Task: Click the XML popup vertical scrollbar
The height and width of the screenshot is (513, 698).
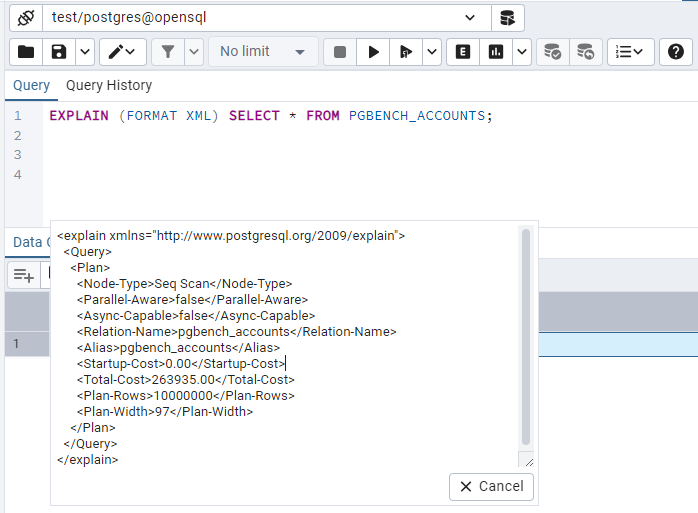Action: (x=526, y=335)
